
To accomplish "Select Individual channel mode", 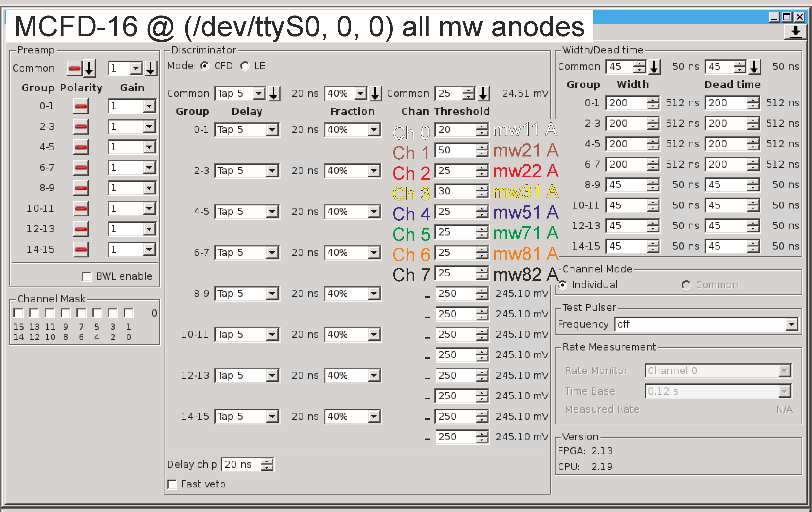I will point(563,285).
